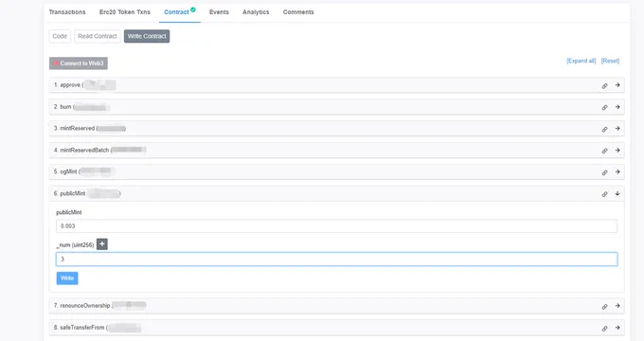
Task: Copy permalink icon for publicMint row
Action: 604,194
